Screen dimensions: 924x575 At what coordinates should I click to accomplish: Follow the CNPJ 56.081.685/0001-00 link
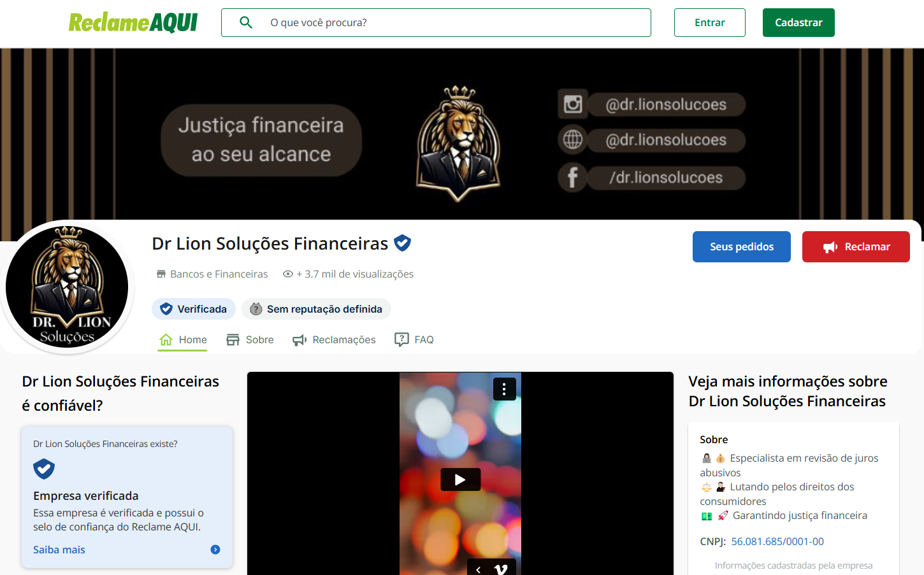click(x=777, y=541)
